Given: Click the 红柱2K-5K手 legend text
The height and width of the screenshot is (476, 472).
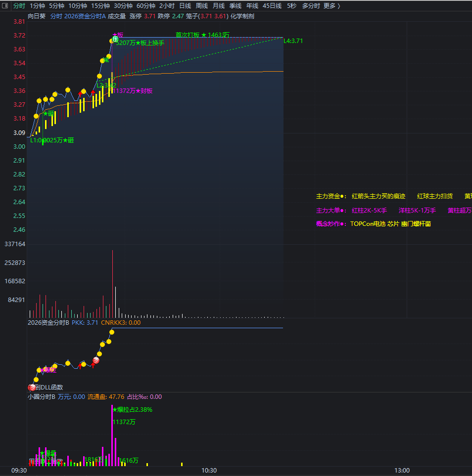Looking at the screenshot, I should (369, 211).
